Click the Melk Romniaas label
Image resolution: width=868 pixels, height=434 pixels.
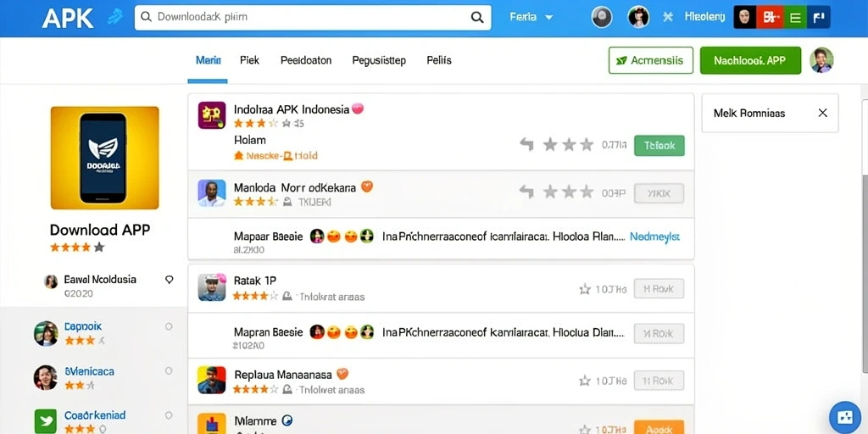749,113
